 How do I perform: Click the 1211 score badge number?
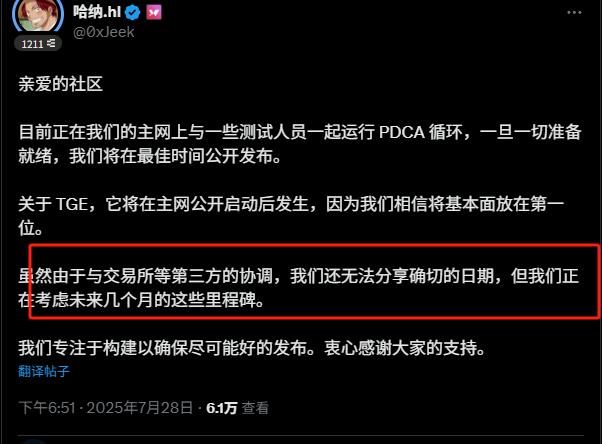(32, 44)
